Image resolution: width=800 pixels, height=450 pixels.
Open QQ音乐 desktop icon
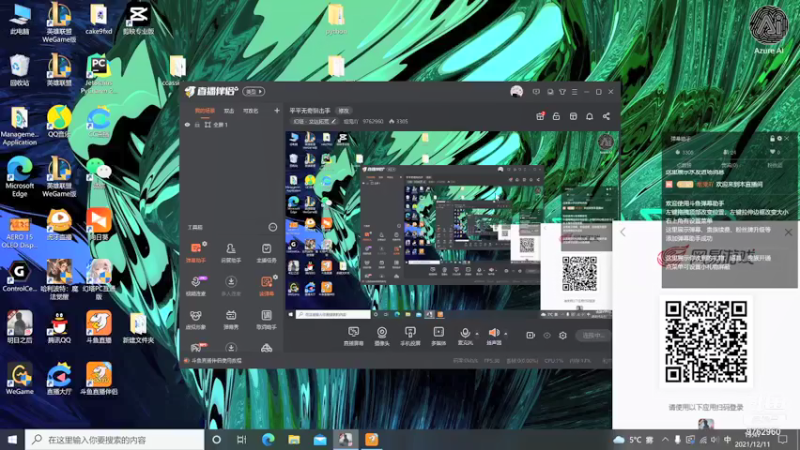pyautogui.click(x=59, y=121)
